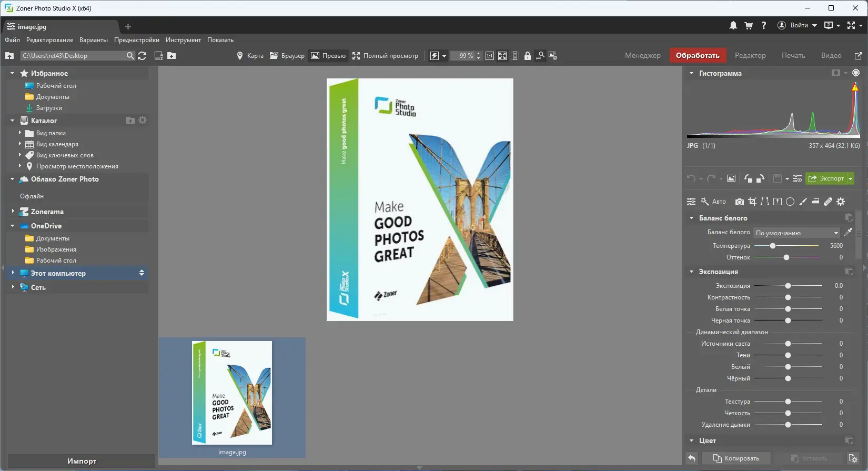The width and height of the screenshot is (868, 471).
Task: Fit image to window zoom icon
Action: click(502, 56)
